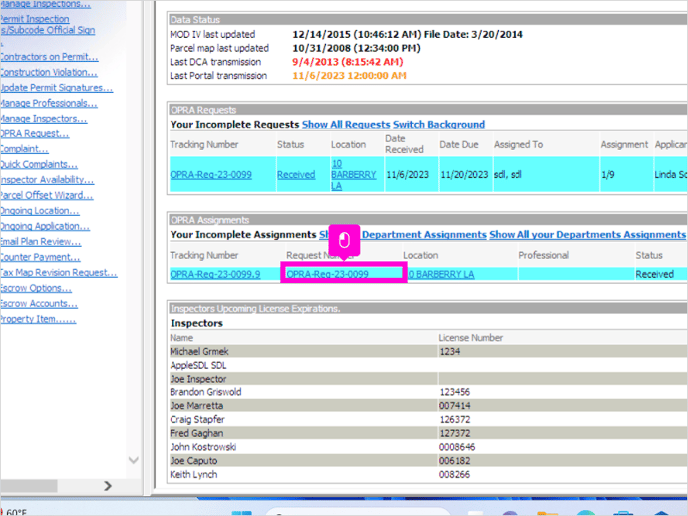
Task: Click the Received status link in requests
Action: (x=296, y=175)
